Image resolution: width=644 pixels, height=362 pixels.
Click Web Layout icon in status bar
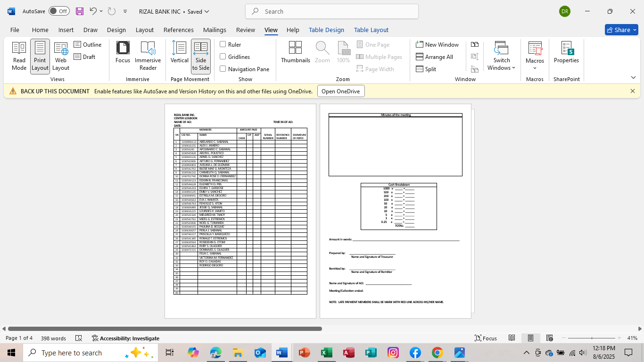[x=549, y=338]
